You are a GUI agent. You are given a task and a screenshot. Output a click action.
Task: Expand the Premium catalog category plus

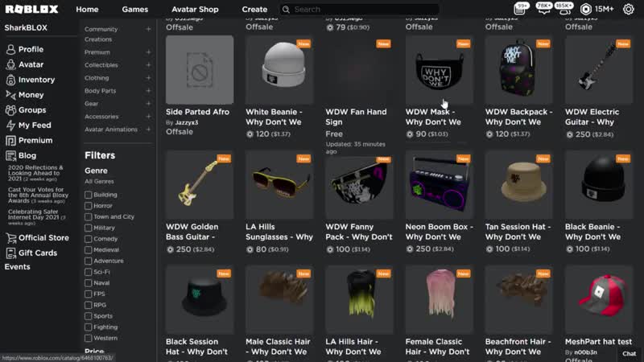(x=148, y=52)
